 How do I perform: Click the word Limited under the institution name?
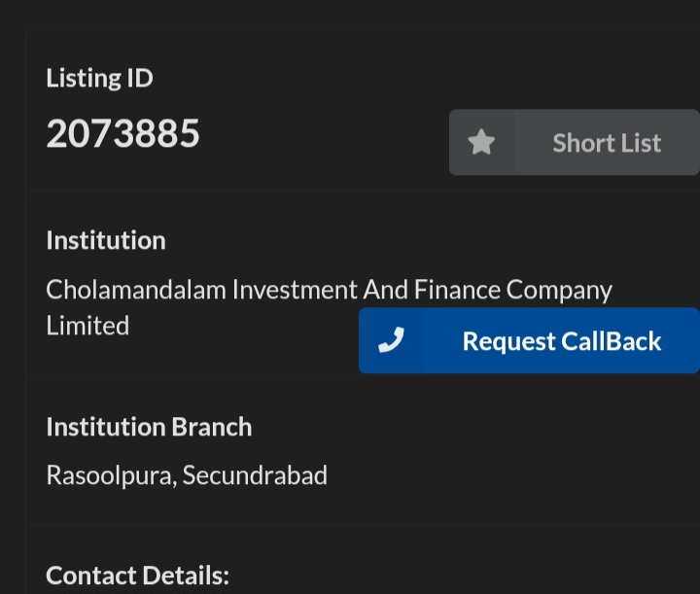[x=87, y=326]
